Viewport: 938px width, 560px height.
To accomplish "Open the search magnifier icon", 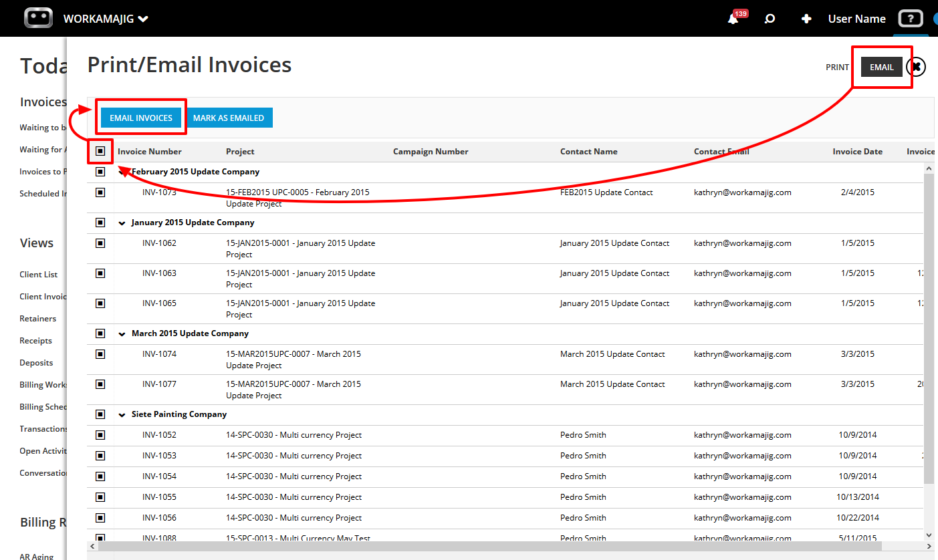I will [770, 19].
